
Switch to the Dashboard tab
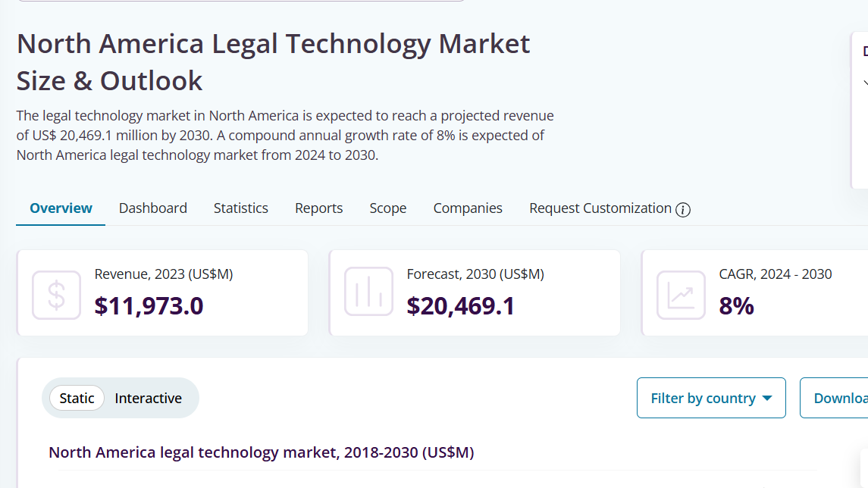(x=152, y=208)
